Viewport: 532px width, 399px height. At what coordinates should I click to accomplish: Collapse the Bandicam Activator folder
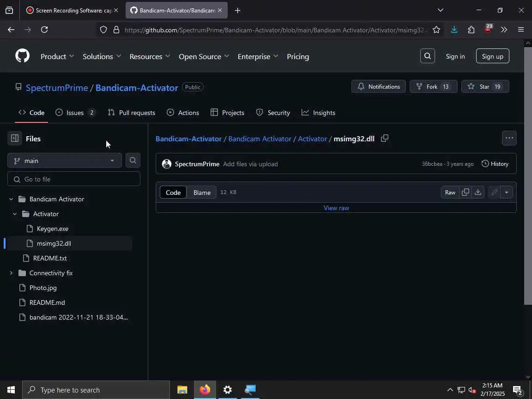11,199
